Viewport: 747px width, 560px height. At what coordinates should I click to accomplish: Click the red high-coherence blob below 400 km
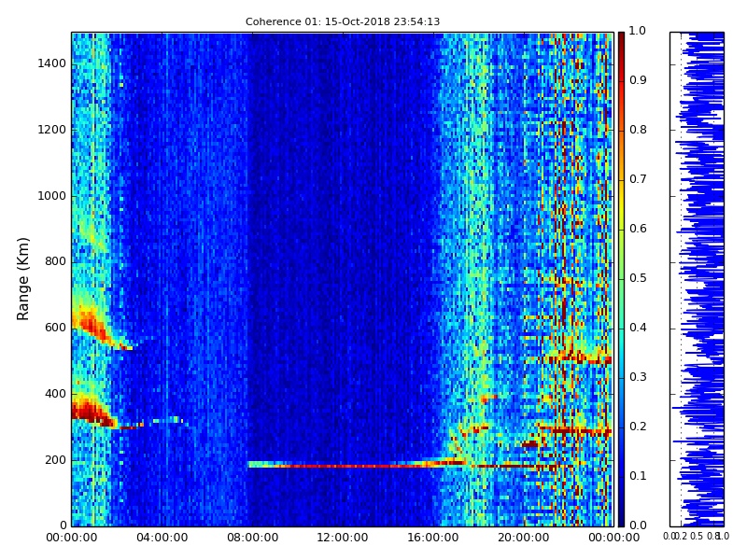92,413
